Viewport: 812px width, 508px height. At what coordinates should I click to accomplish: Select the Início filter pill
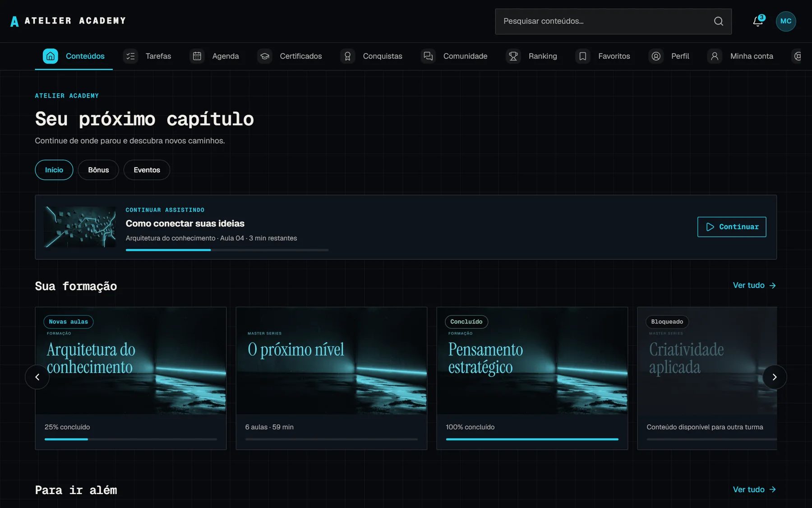point(54,170)
